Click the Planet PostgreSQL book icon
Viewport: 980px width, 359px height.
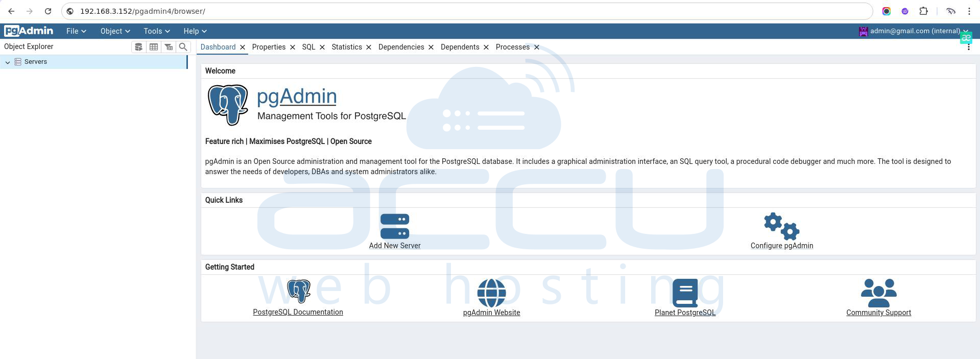click(x=685, y=293)
